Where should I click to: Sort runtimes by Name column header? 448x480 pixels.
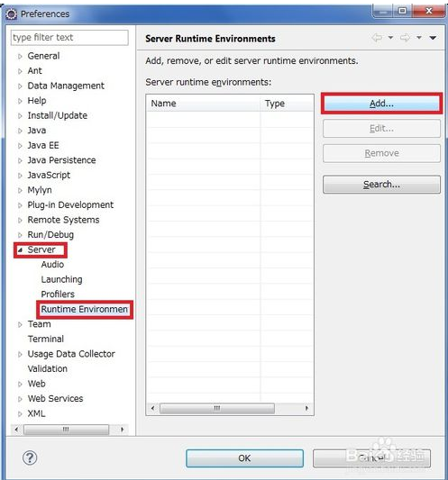(x=204, y=104)
